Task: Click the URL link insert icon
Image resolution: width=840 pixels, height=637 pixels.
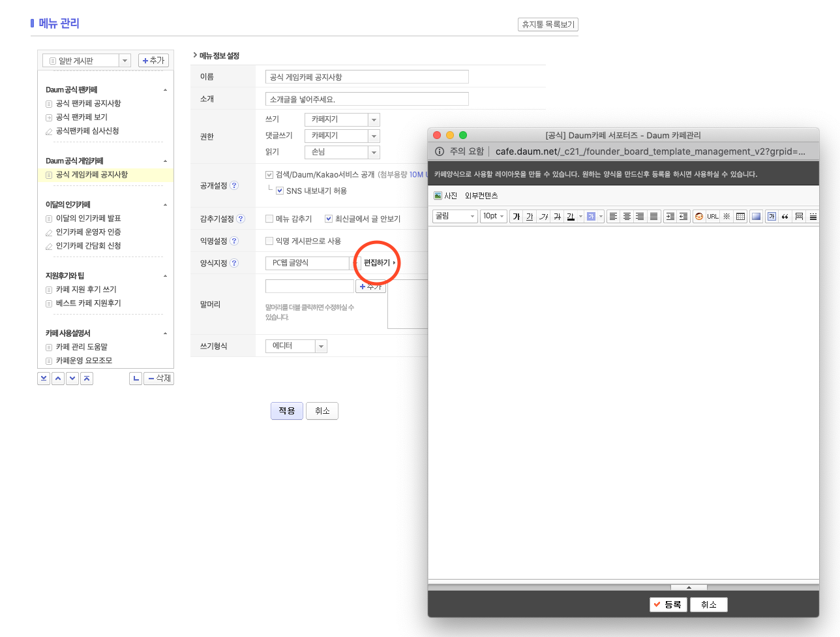Action: pos(713,217)
